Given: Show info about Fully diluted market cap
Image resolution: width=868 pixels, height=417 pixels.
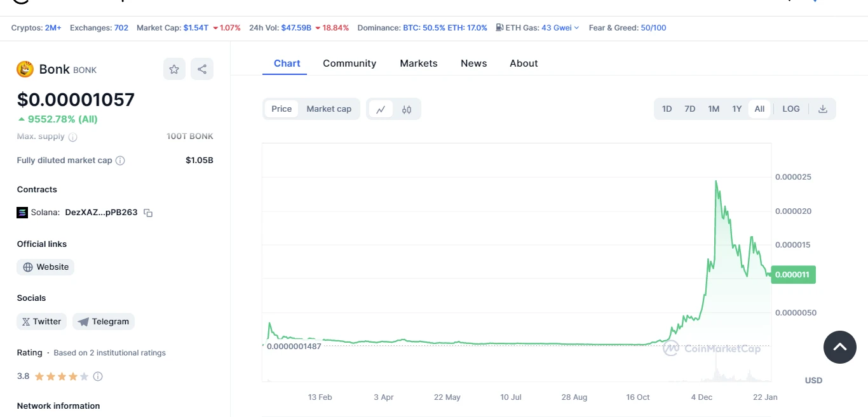Looking at the screenshot, I should [120, 161].
